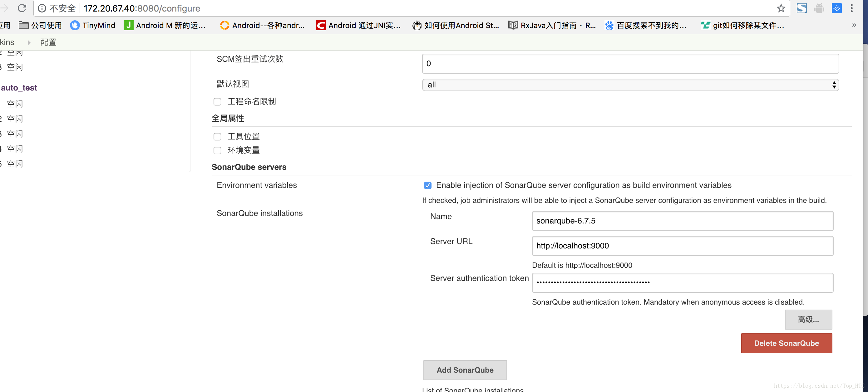Open the RxJava入门指南 bookmark
This screenshot has width=868, height=392.
pos(552,25)
